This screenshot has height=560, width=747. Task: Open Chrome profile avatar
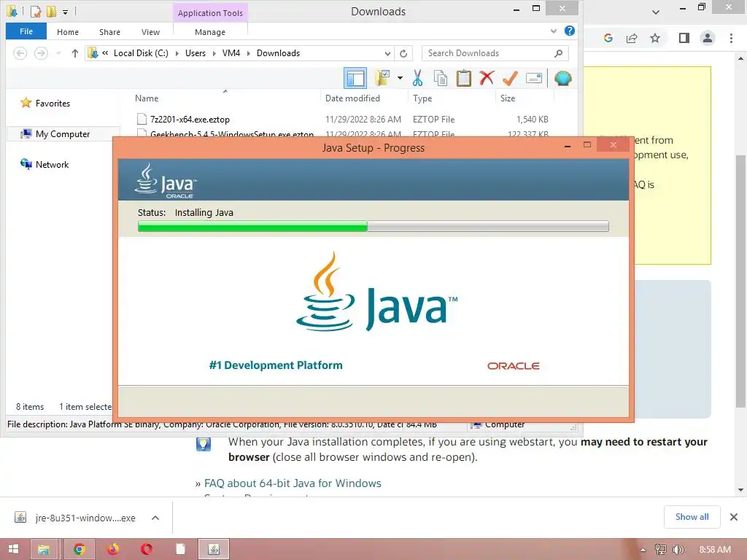tap(708, 38)
